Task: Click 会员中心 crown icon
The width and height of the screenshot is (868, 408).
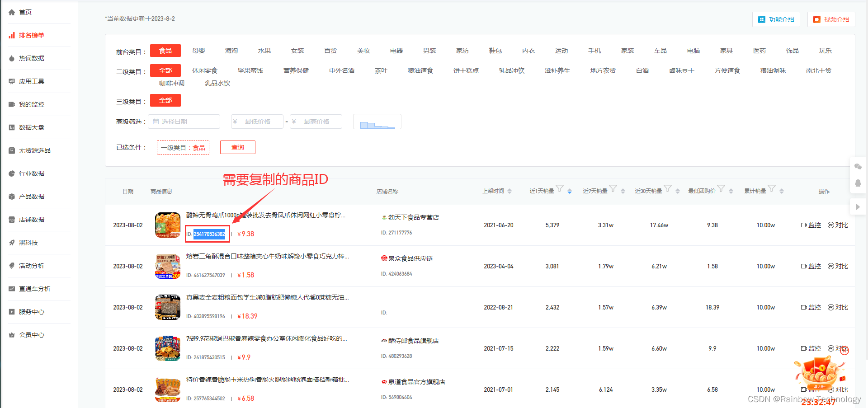Action: coord(12,335)
